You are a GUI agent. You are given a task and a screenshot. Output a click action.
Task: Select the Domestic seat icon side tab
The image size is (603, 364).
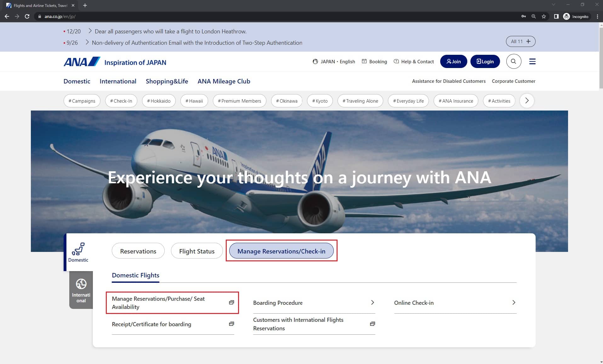click(x=78, y=252)
